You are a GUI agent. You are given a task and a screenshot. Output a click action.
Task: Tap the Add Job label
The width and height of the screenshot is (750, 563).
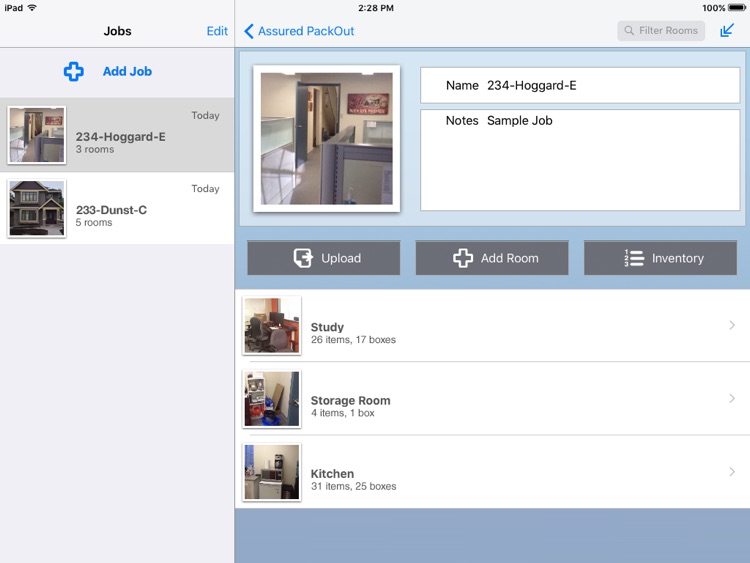click(x=127, y=71)
